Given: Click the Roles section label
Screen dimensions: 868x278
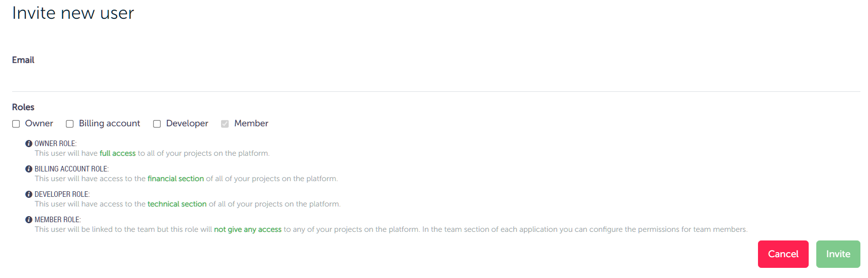Looking at the screenshot, I should click(23, 107).
